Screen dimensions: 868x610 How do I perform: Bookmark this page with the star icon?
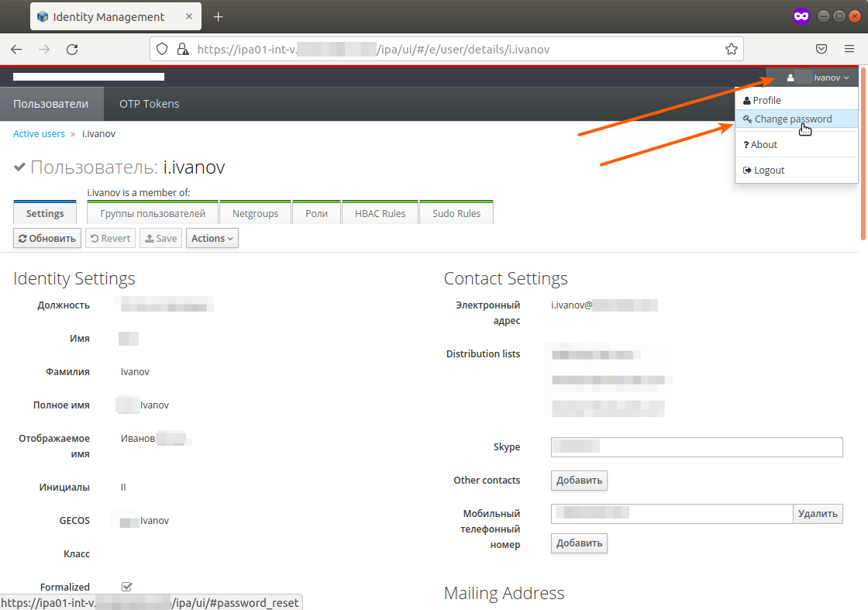coord(731,49)
